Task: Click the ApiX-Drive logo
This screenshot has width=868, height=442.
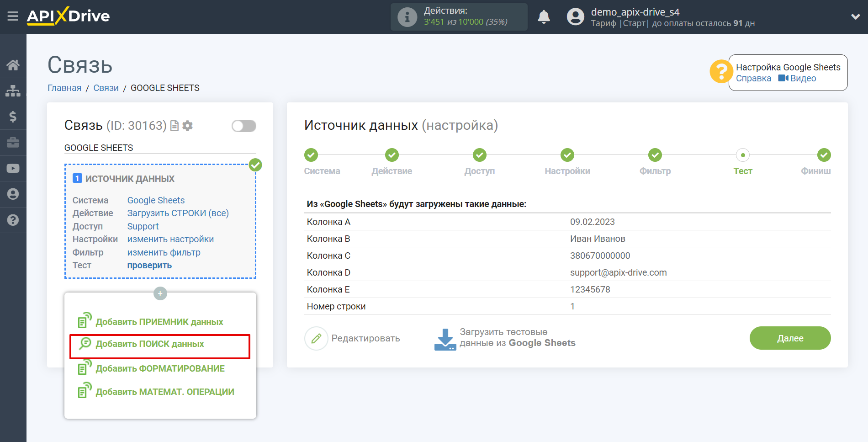Action: click(x=68, y=16)
